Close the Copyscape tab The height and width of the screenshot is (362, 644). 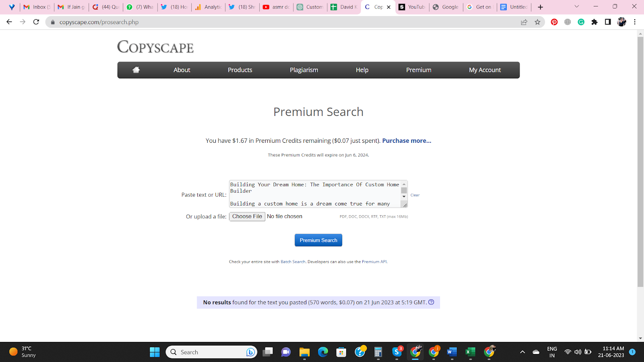pos(389,7)
